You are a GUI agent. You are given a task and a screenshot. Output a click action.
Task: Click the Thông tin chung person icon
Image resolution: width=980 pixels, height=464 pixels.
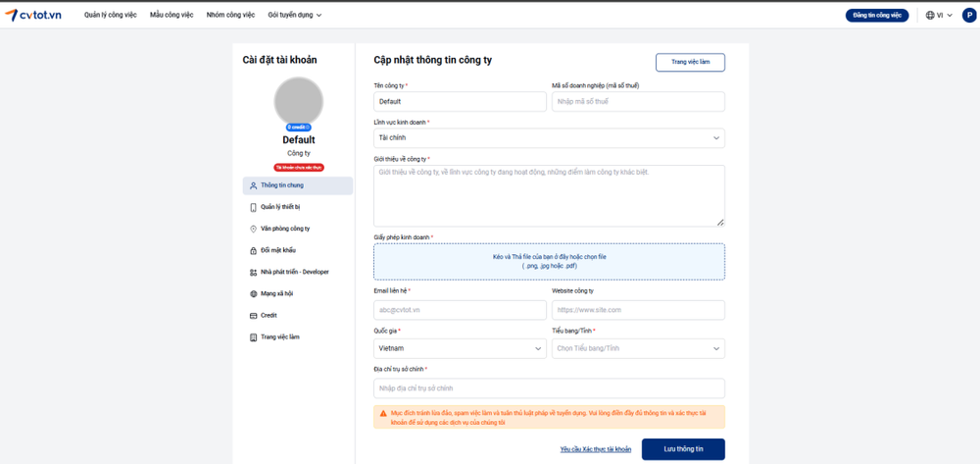point(253,185)
